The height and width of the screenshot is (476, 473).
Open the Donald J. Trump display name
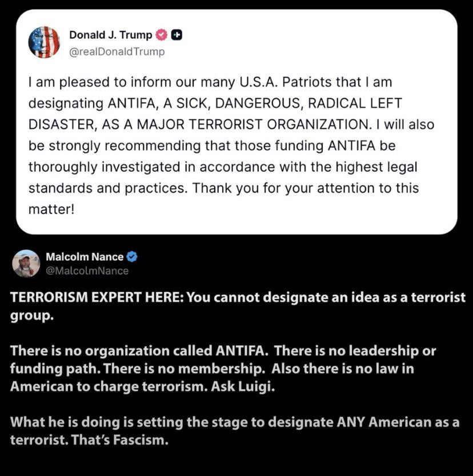tap(111, 35)
